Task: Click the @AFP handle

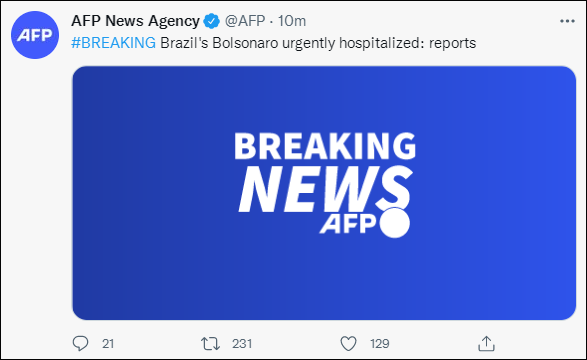Action: (x=245, y=21)
